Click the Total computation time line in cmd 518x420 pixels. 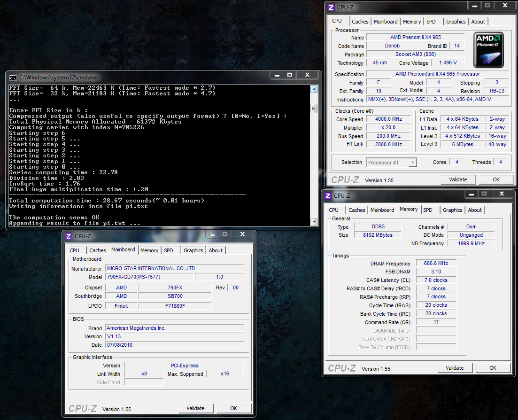pos(107,201)
